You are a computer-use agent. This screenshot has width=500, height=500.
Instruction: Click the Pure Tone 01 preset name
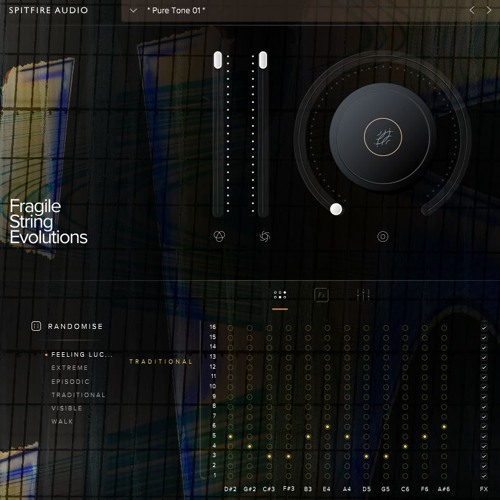[x=176, y=11]
